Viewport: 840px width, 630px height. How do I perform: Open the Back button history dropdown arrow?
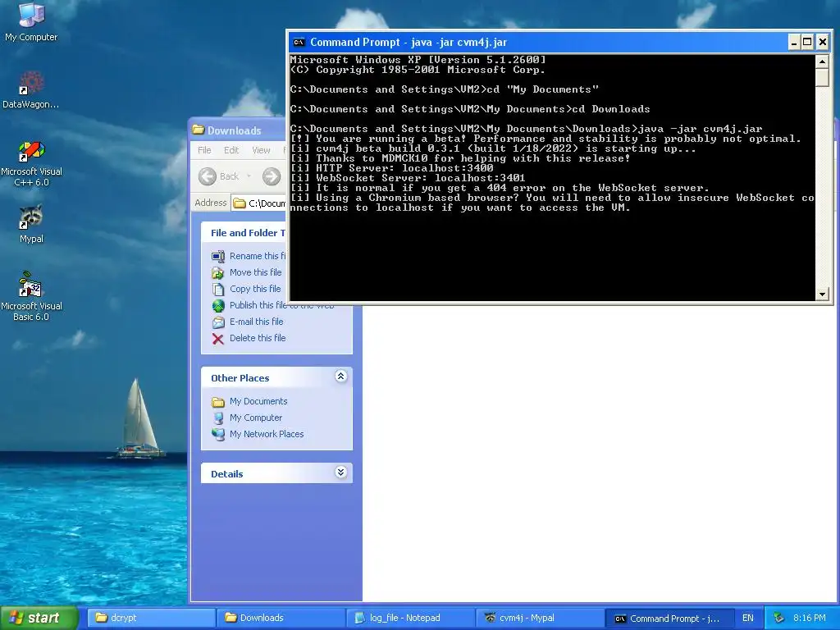pyautogui.click(x=249, y=176)
